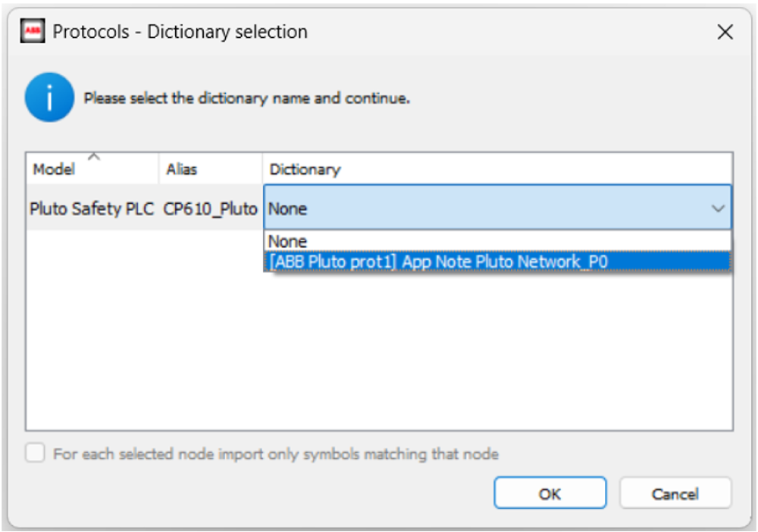Select [ABB Pluto prot1] App Note Pluto Network_P0

click(x=497, y=261)
